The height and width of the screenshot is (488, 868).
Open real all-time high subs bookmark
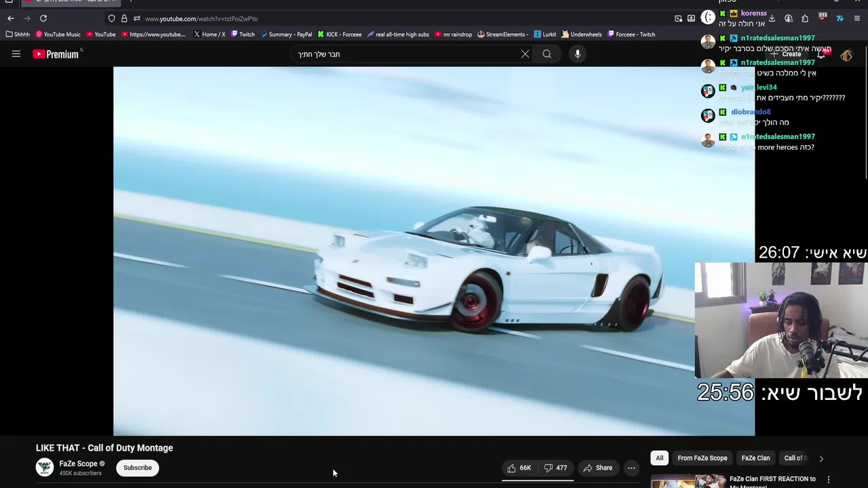click(398, 35)
